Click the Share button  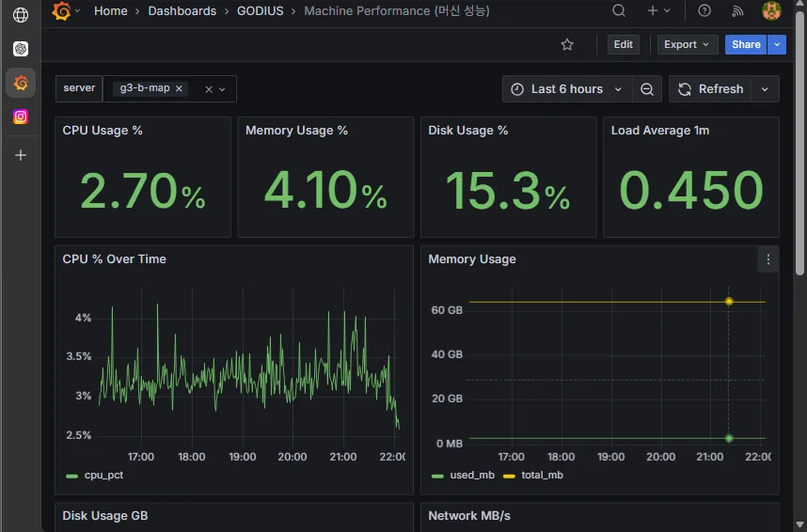point(746,45)
